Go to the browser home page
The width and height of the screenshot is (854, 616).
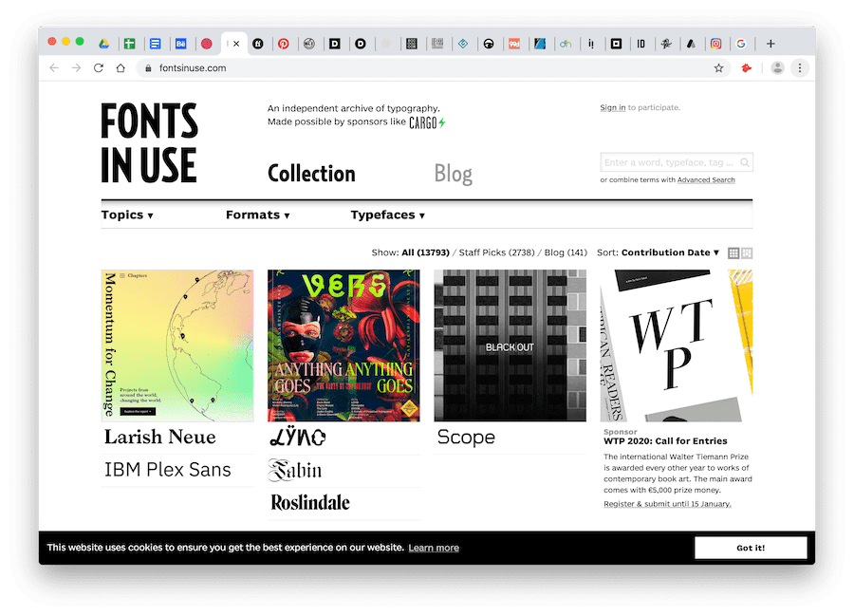click(121, 68)
